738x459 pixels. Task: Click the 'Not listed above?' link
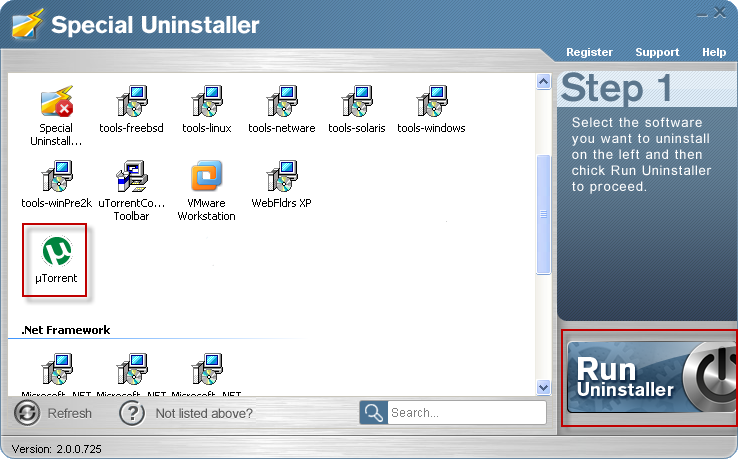tap(204, 413)
